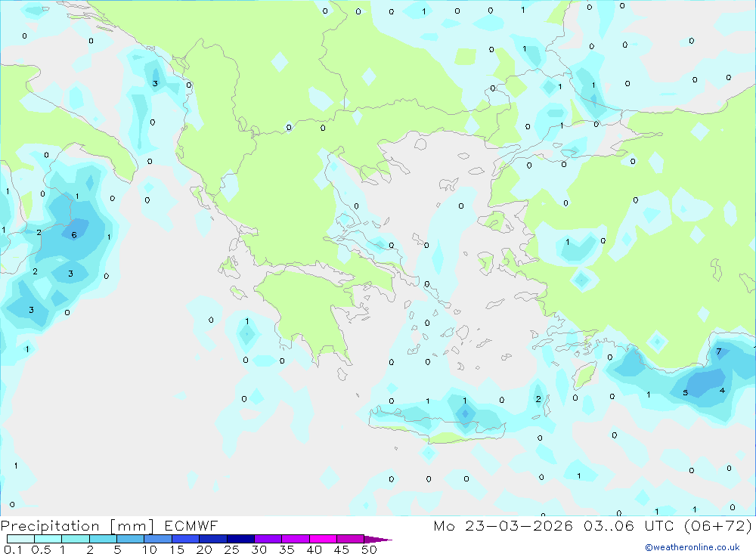The image size is (756, 554).
Task: Click the "25" legend label
Action: pos(232,549)
